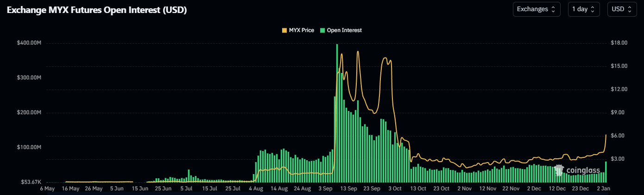The height and width of the screenshot is (195, 644).
Task: Click the 4 Aug date label
Action: tap(256, 189)
